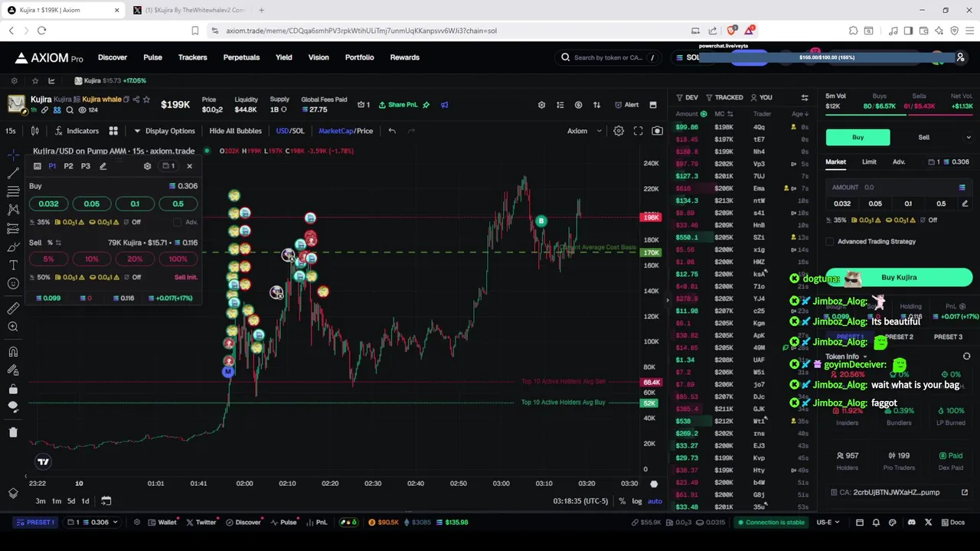Screen dimensions: 980x551
Task: Enable the Adv. checkbox in instant trade
Action: pyautogui.click(x=178, y=222)
